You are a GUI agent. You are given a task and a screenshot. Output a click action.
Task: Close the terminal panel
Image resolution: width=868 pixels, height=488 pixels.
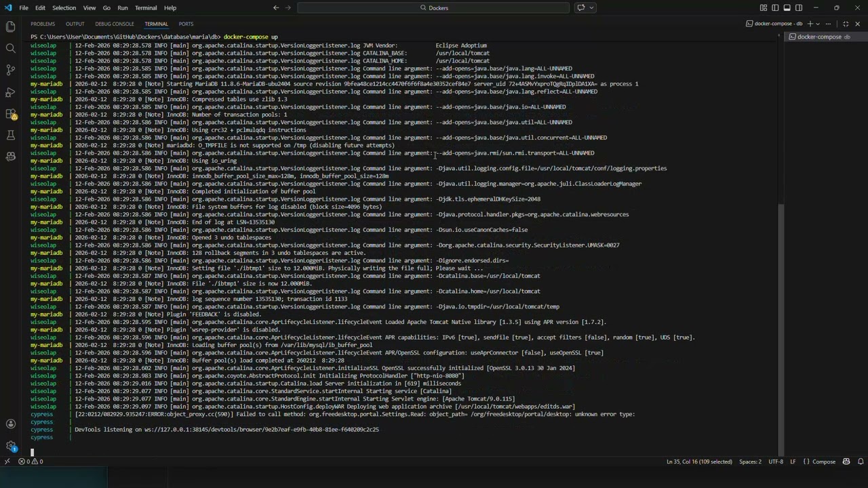pos(857,24)
